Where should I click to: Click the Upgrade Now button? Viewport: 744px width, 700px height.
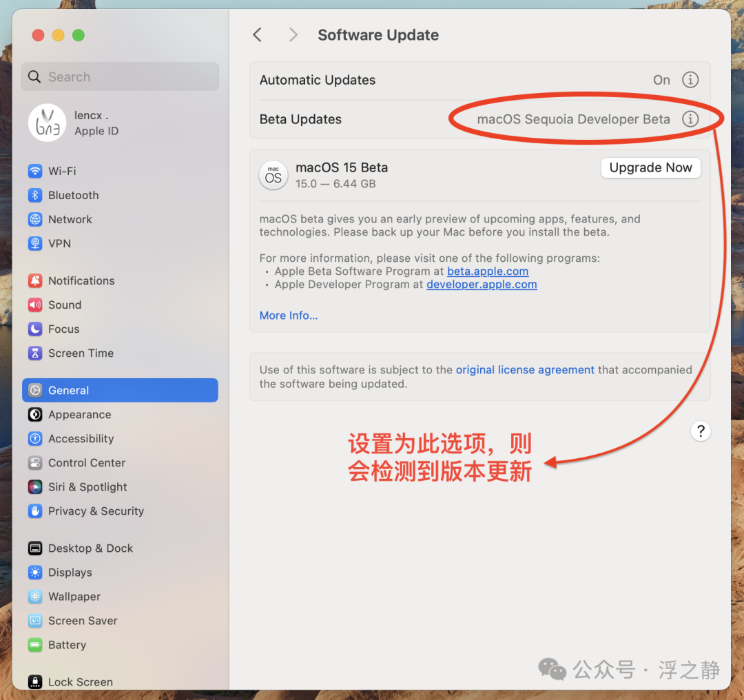coord(650,167)
